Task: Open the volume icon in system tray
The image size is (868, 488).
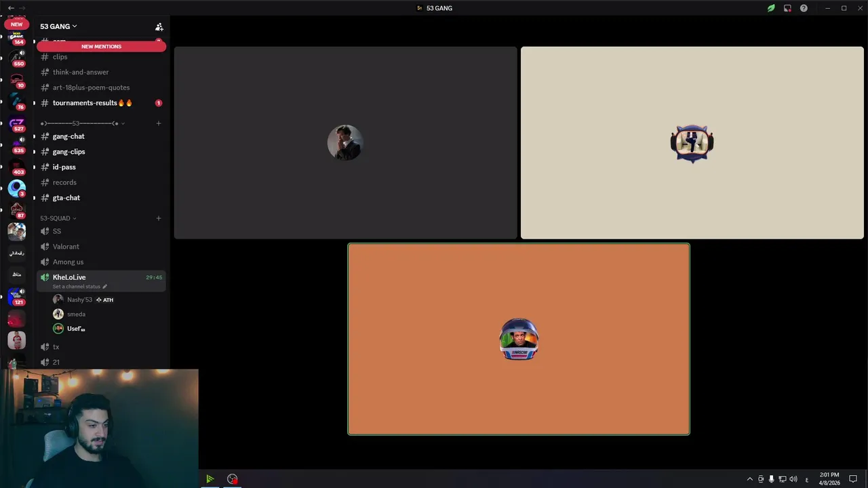Action: pyautogui.click(x=793, y=479)
